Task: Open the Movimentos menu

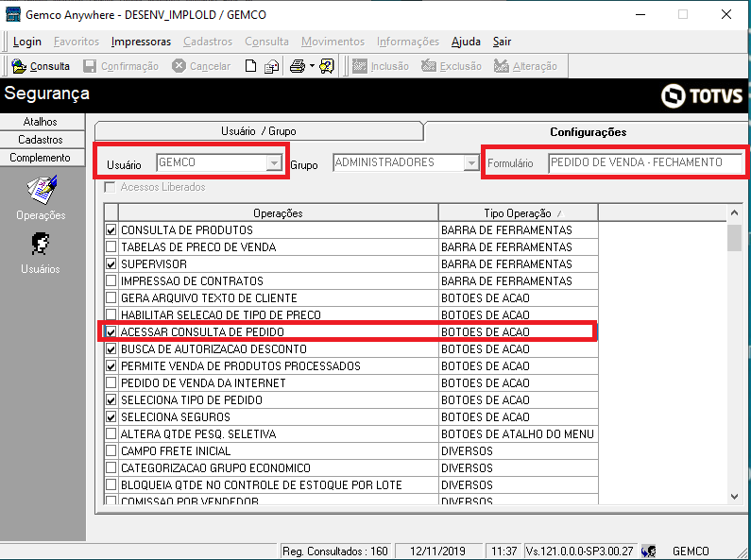Action: 333,42
